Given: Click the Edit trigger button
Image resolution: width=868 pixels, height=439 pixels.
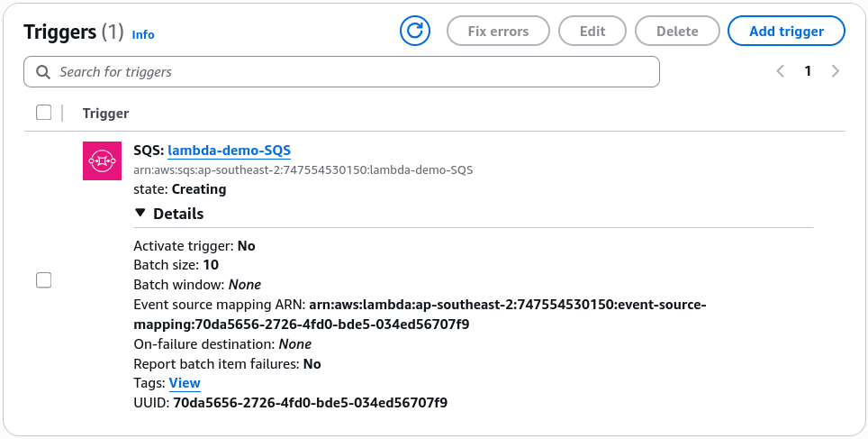Looking at the screenshot, I should pyautogui.click(x=592, y=31).
